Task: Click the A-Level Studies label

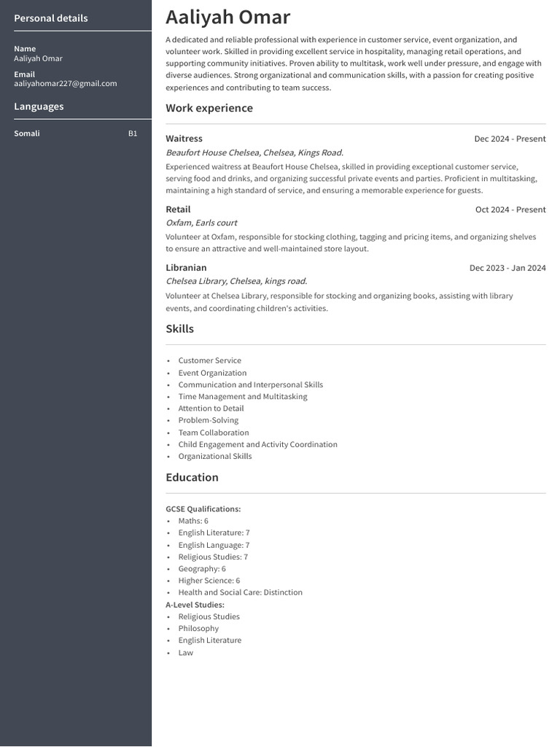Action: tap(195, 605)
